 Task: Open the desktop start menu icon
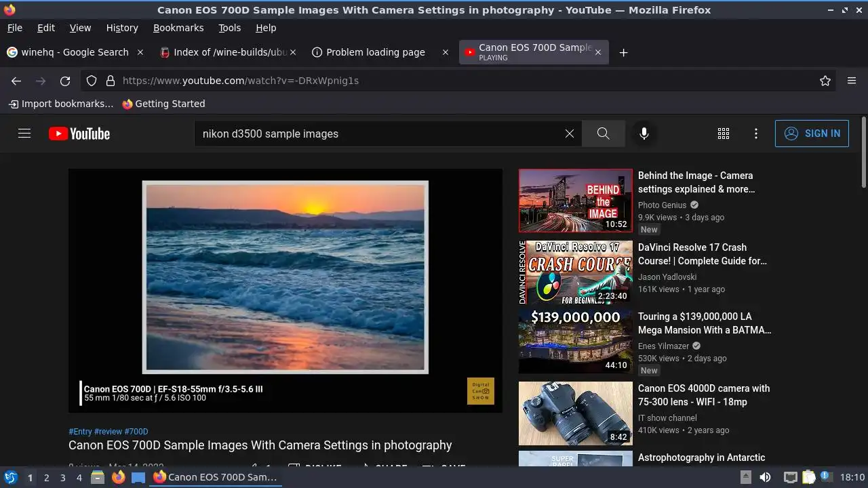pos(10,477)
